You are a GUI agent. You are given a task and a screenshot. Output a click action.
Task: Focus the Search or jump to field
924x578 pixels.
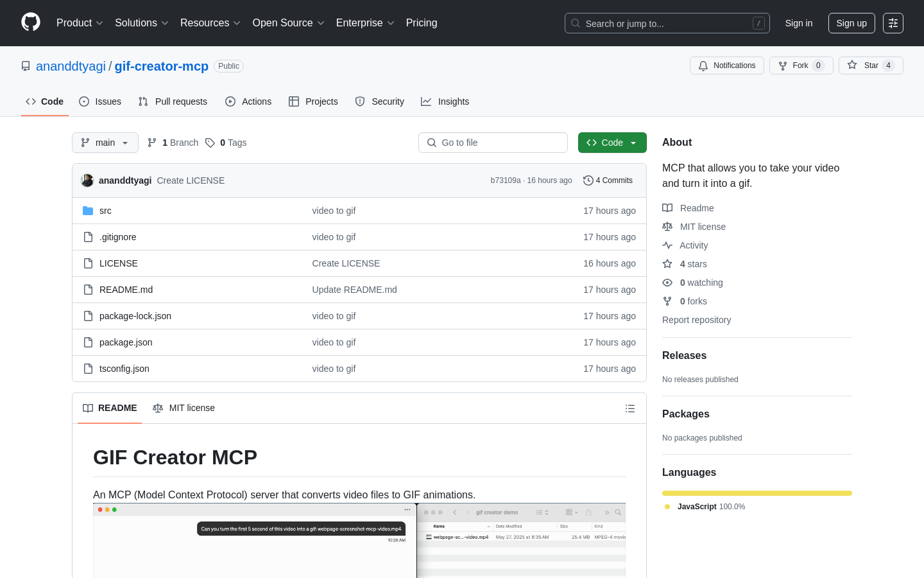click(667, 23)
